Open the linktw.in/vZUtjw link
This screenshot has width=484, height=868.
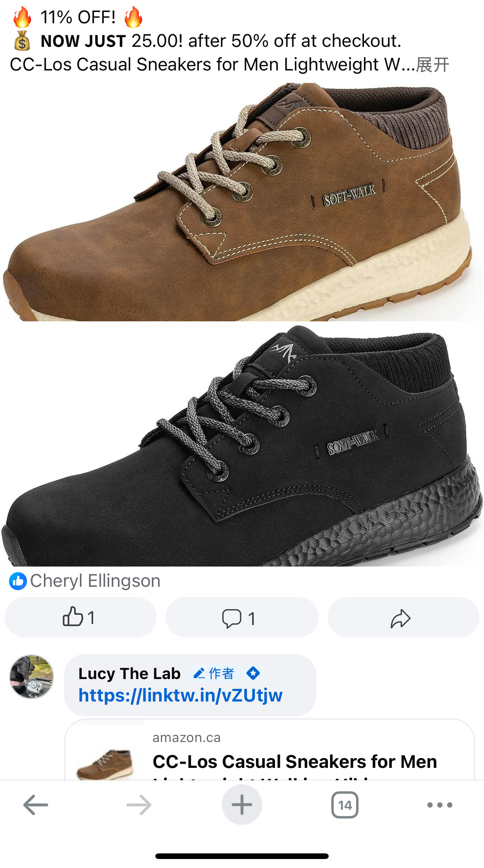point(180,696)
